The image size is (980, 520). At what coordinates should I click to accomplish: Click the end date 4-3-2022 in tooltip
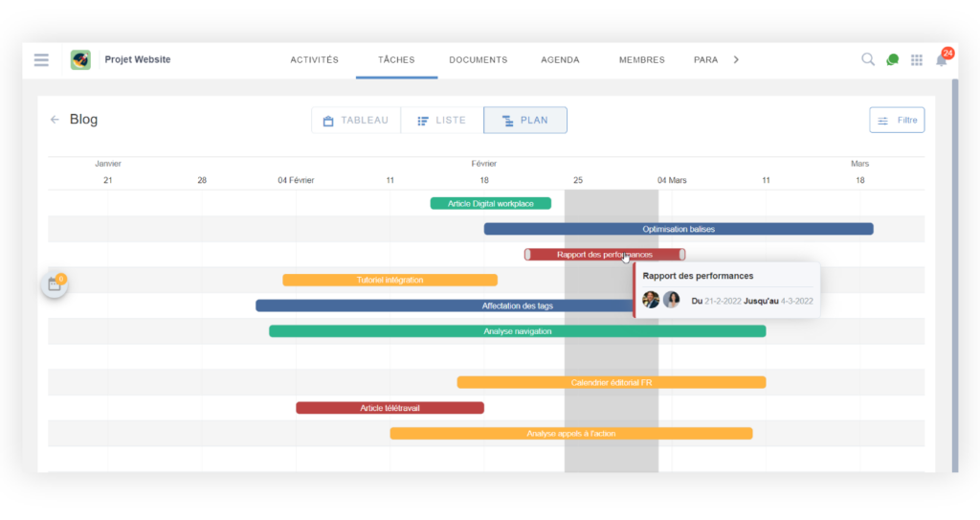[x=797, y=301]
